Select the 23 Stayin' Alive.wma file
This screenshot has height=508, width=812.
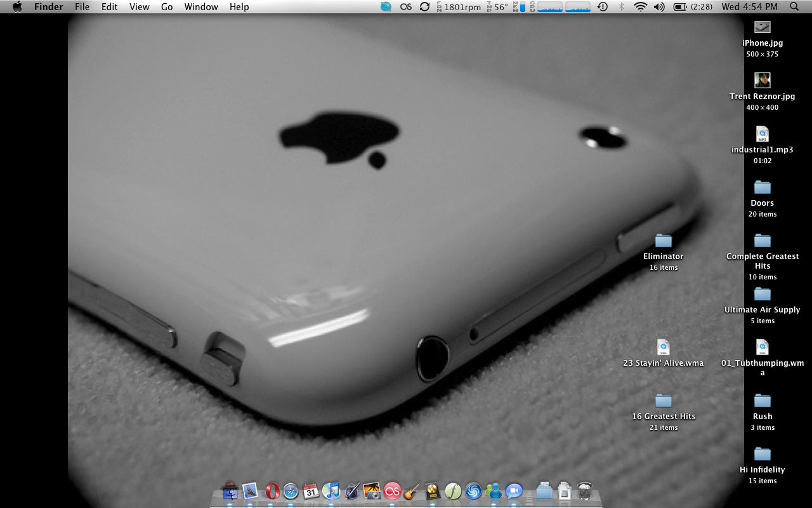pos(664,347)
